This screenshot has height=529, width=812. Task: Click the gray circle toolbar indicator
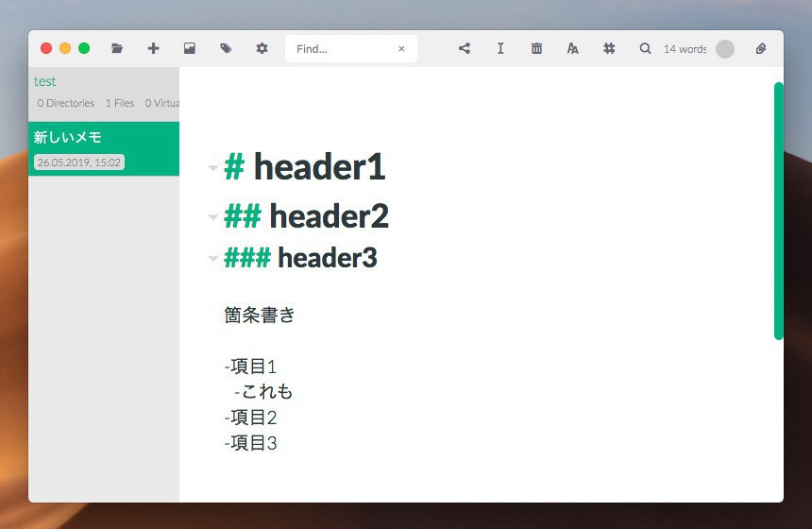[x=724, y=49]
